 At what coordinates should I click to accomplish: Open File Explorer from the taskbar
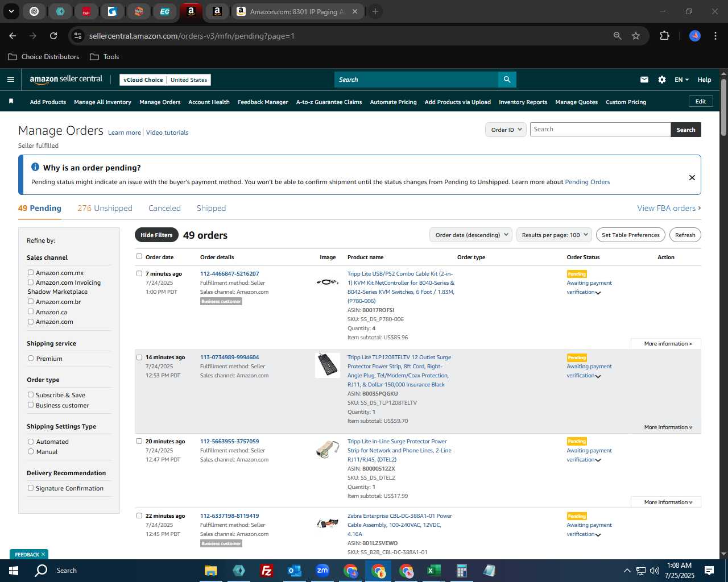click(211, 571)
